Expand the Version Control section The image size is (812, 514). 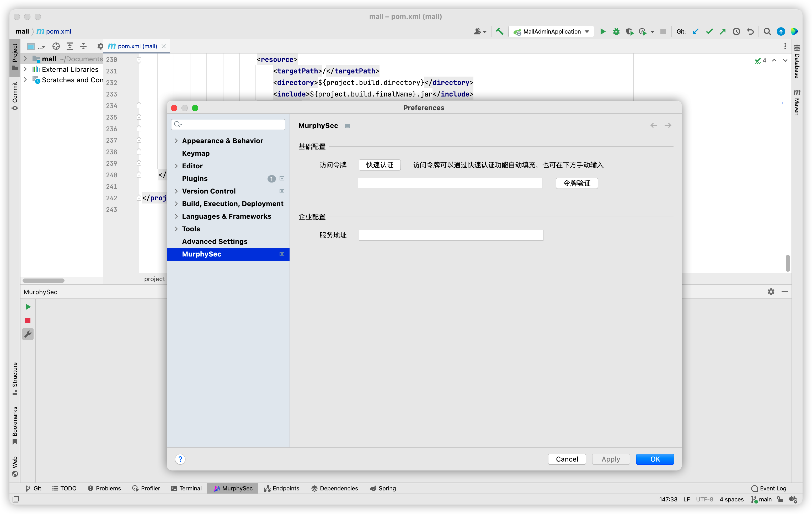[x=176, y=191]
